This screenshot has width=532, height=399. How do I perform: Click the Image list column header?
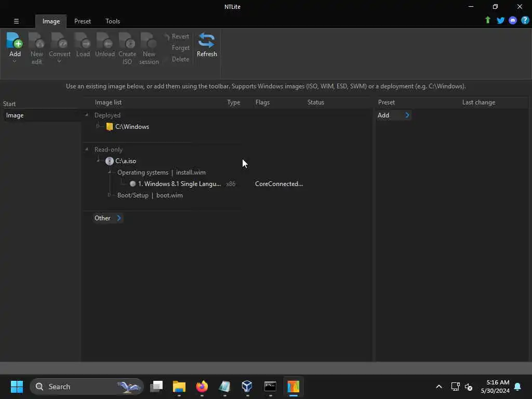coord(108,102)
